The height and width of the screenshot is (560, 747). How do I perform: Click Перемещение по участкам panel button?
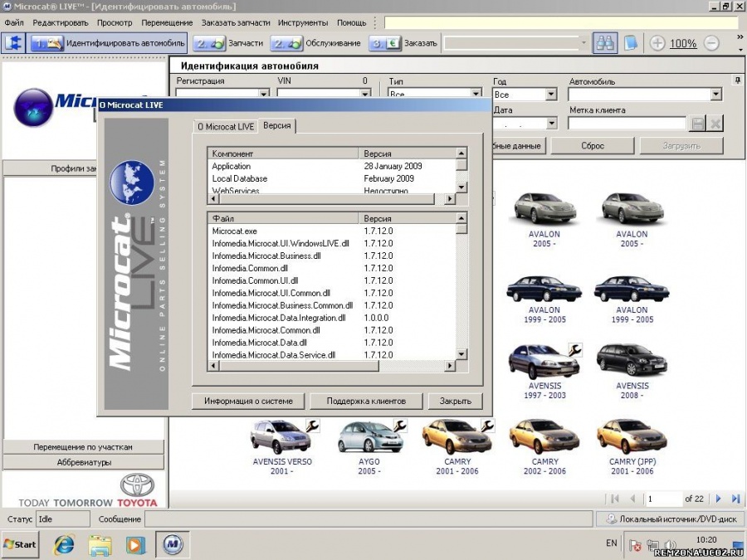pos(83,447)
